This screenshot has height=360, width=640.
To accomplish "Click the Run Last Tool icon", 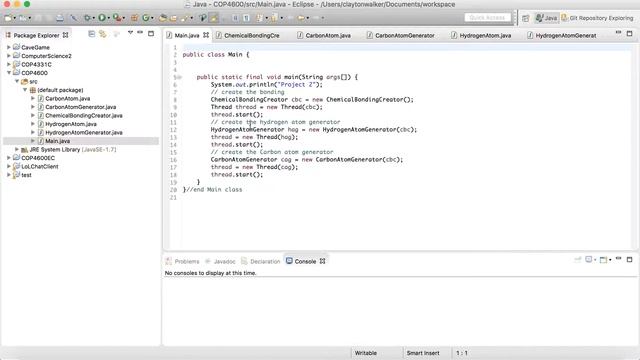I will click(117, 18).
